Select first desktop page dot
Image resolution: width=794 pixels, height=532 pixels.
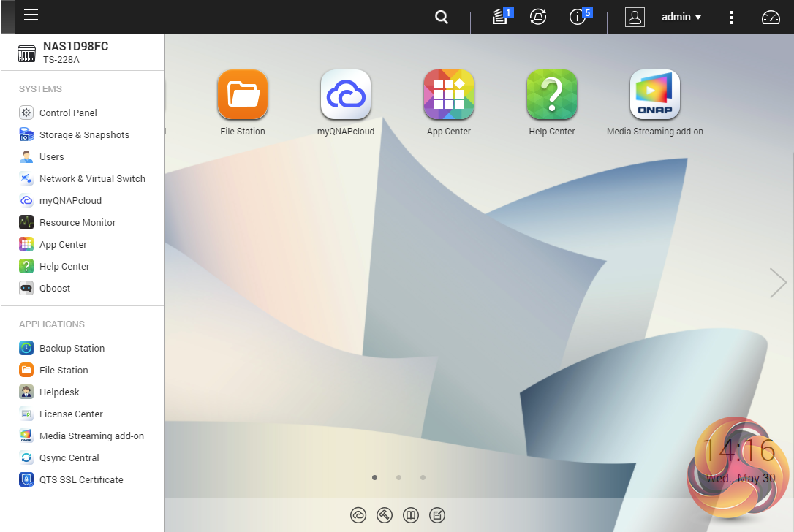coord(375,477)
